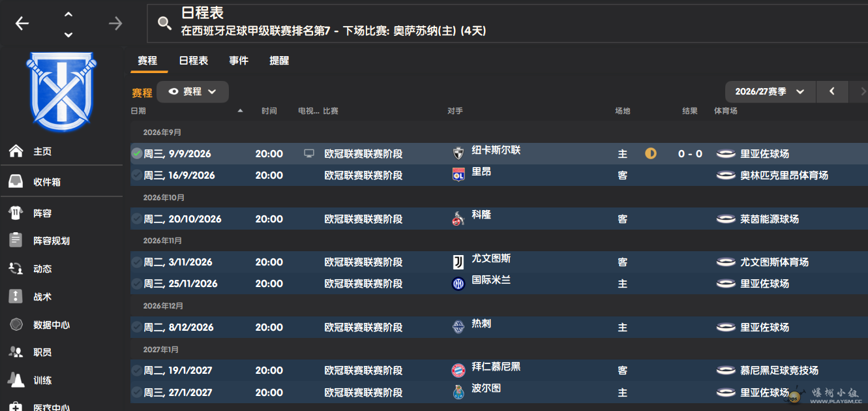The image size is (868, 411).
Task: Click the up chevron above navigation arrows
Action: click(x=68, y=14)
